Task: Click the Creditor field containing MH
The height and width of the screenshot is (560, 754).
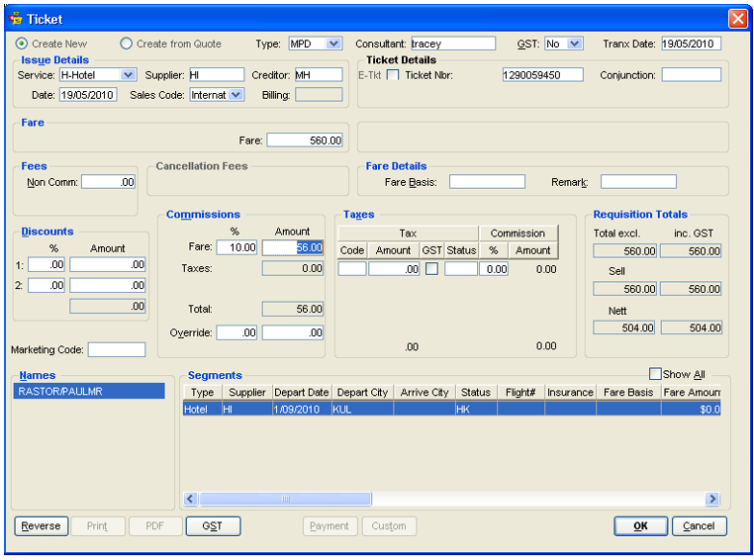Action: tap(319, 75)
